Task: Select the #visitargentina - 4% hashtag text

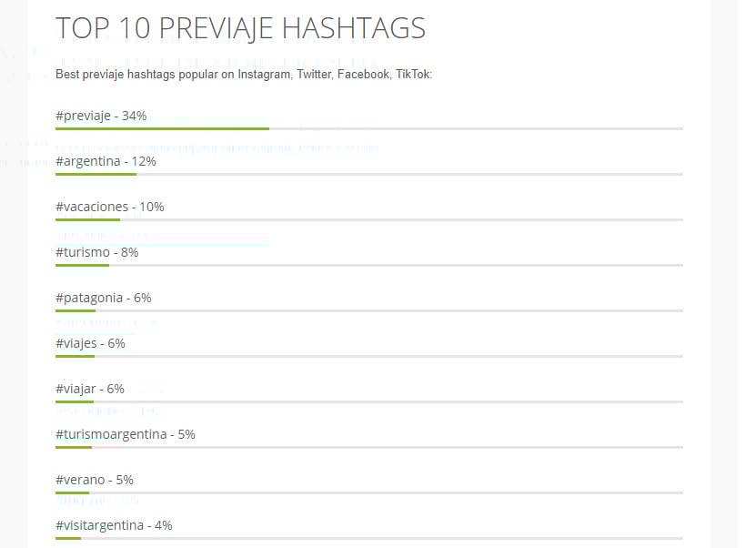Action: coord(114,525)
